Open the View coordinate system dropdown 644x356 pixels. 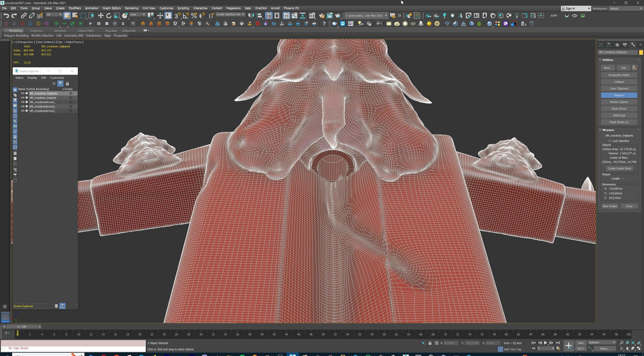[x=138, y=14]
